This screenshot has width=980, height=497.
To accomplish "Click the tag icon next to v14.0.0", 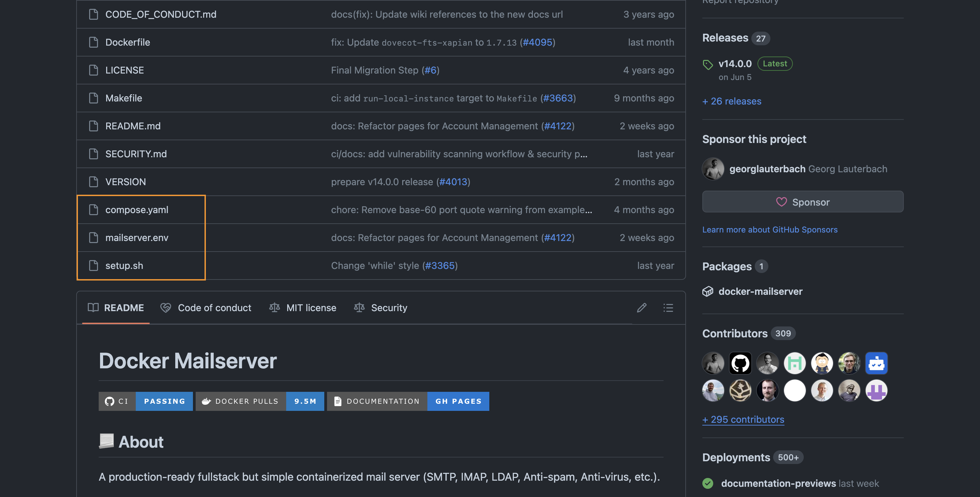I will click(x=708, y=65).
